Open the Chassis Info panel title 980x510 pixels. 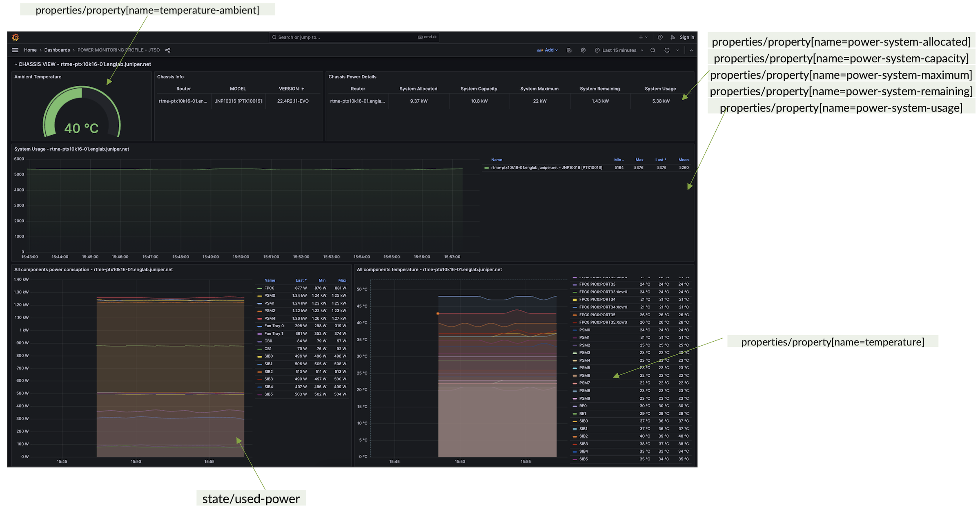click(170, 77)
